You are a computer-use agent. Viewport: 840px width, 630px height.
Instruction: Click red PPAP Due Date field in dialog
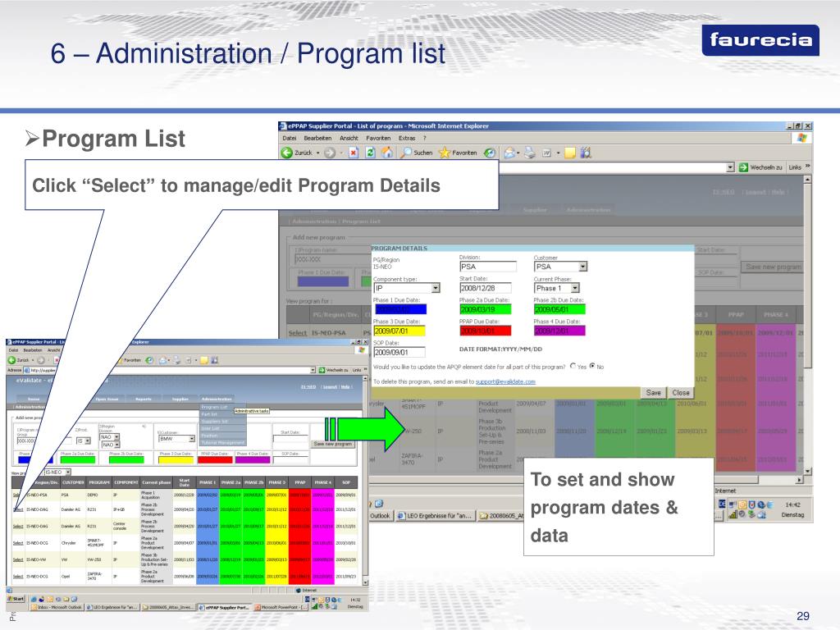(x=485, y=331)
